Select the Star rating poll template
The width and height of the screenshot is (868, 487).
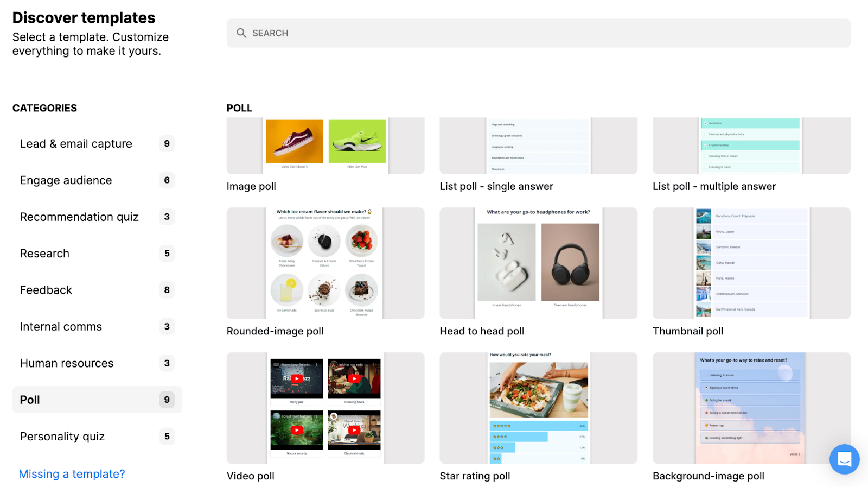click(538, 408)
